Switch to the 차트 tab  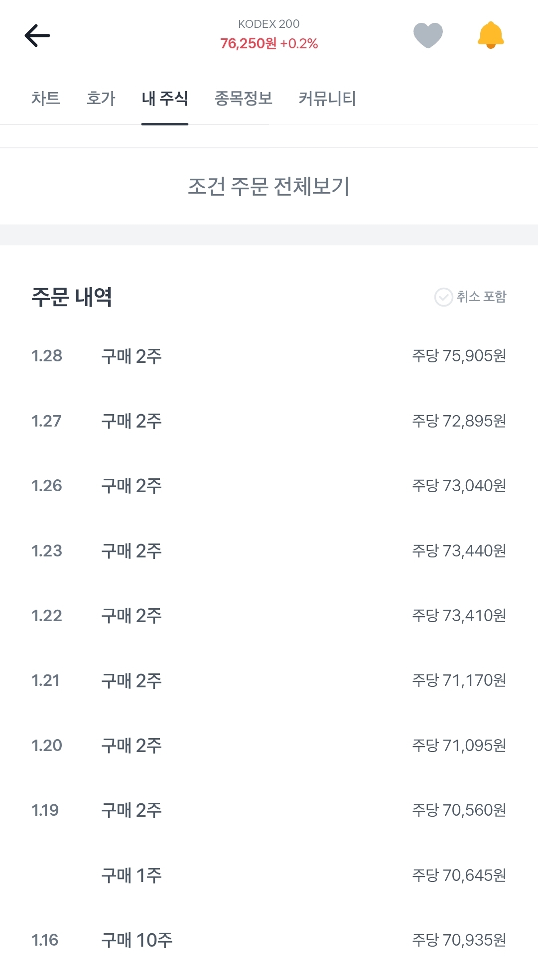click(x=46, y=98)
